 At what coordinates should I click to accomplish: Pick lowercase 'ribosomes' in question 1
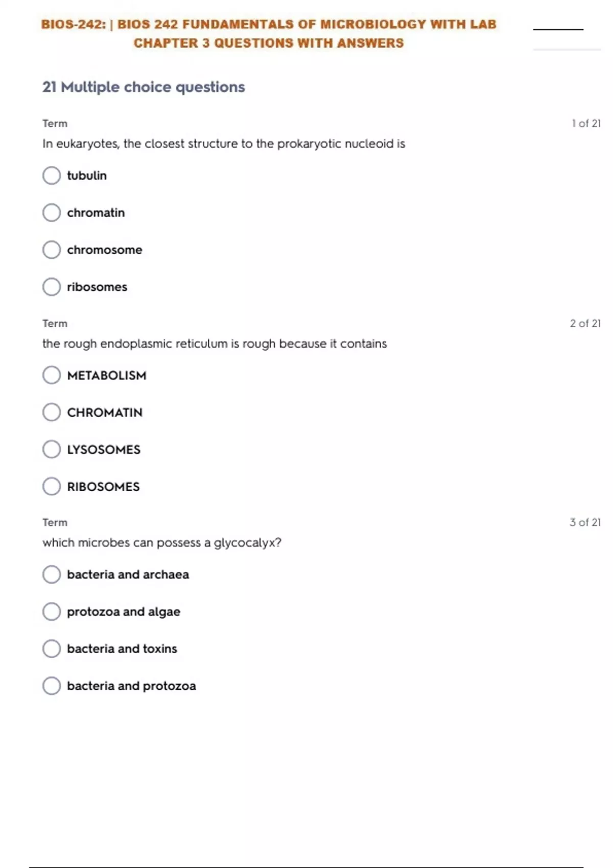tap(52, 287)
